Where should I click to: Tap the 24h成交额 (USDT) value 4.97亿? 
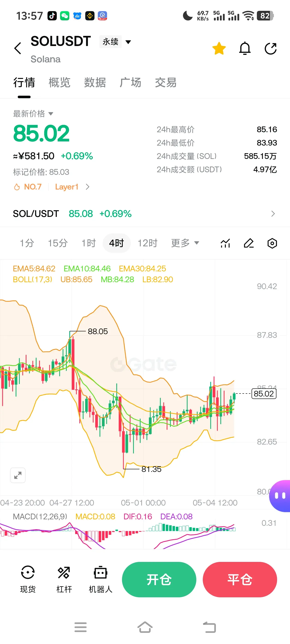click(265, 170)
